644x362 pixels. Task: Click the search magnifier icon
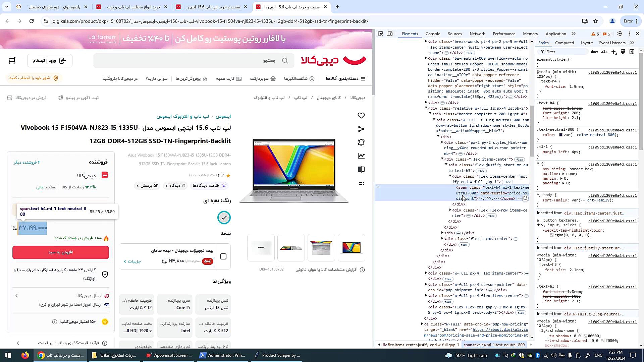[285, 61]
